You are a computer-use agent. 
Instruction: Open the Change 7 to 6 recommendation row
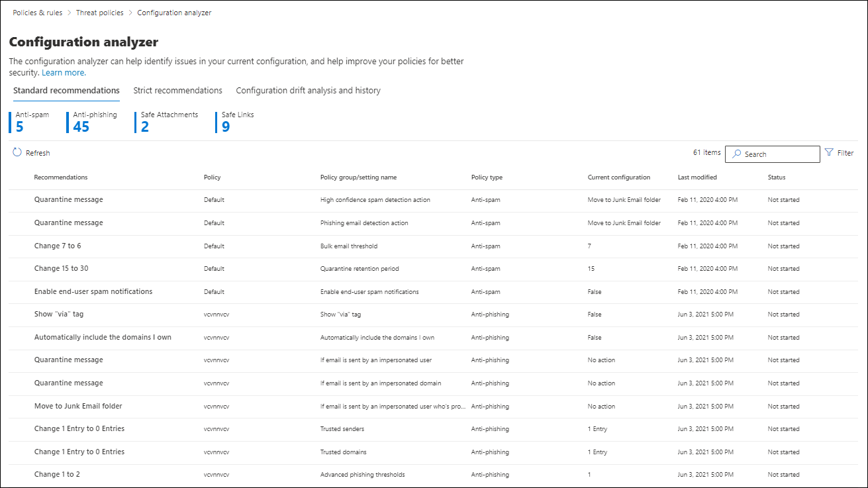58,246
